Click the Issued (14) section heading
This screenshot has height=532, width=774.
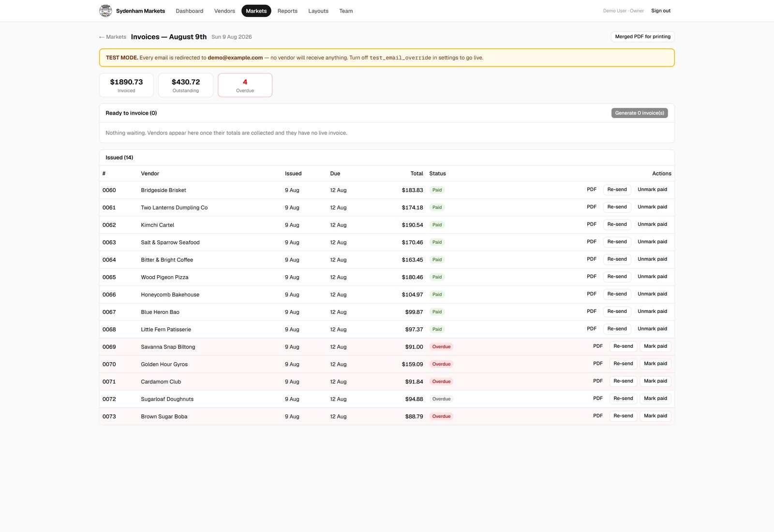pos(119,158)
